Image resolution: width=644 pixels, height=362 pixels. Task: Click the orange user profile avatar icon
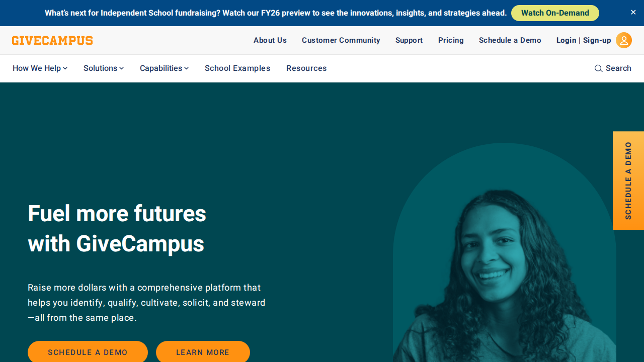coord(624,40)
